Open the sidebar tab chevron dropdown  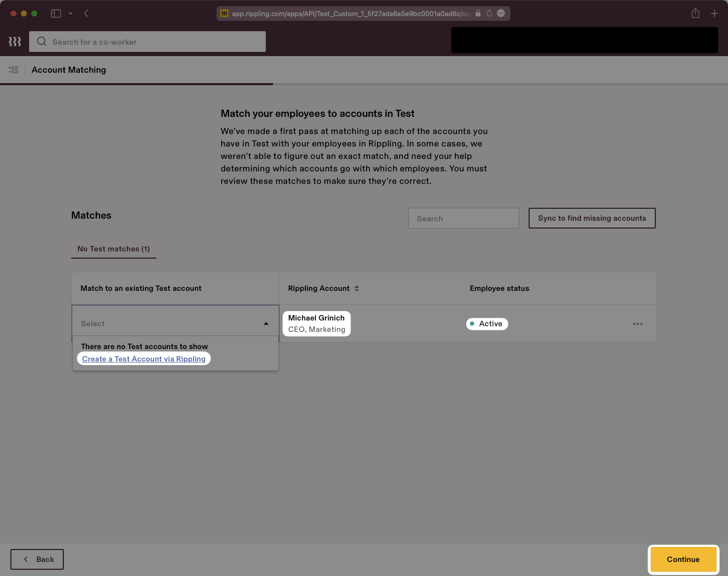click(x=71, y=13)
